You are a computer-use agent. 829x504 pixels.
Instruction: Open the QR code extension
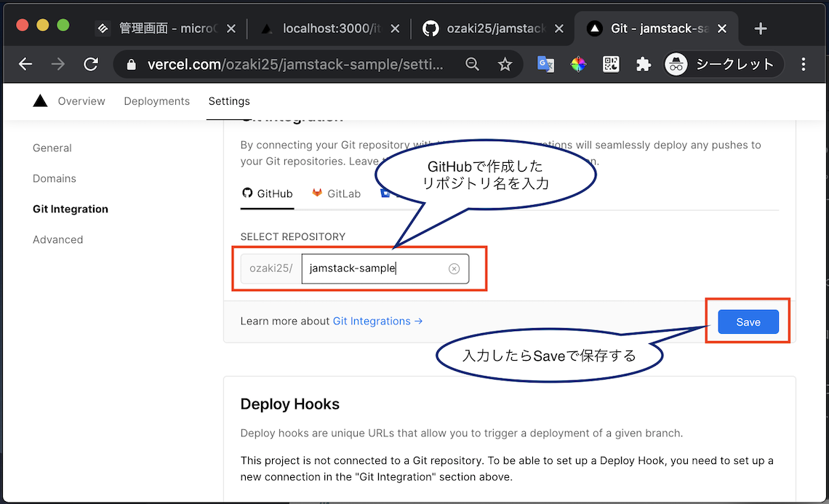click(x=611, y=65)
